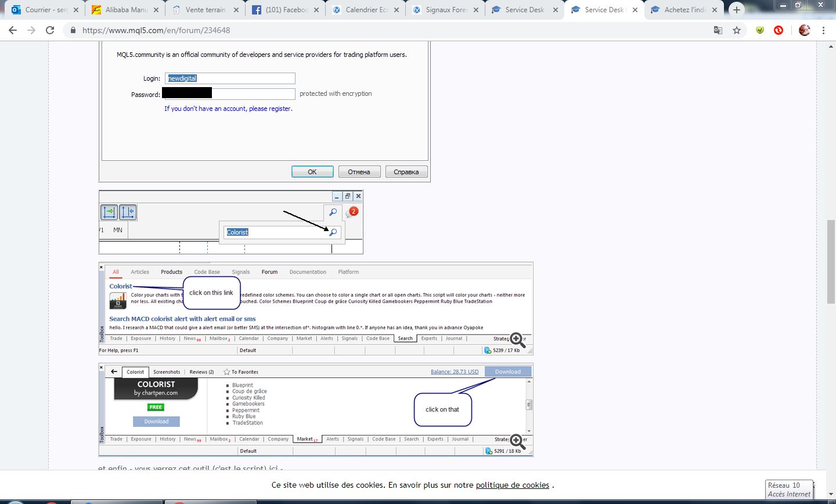Go back to the previous page
Screen dimensions: 836x504
coord(13,30)
